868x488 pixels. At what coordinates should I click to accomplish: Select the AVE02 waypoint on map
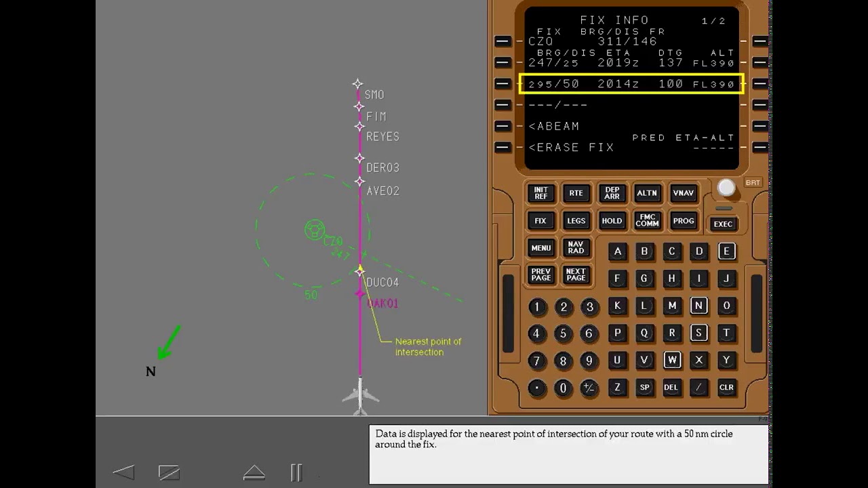point(360,182)
